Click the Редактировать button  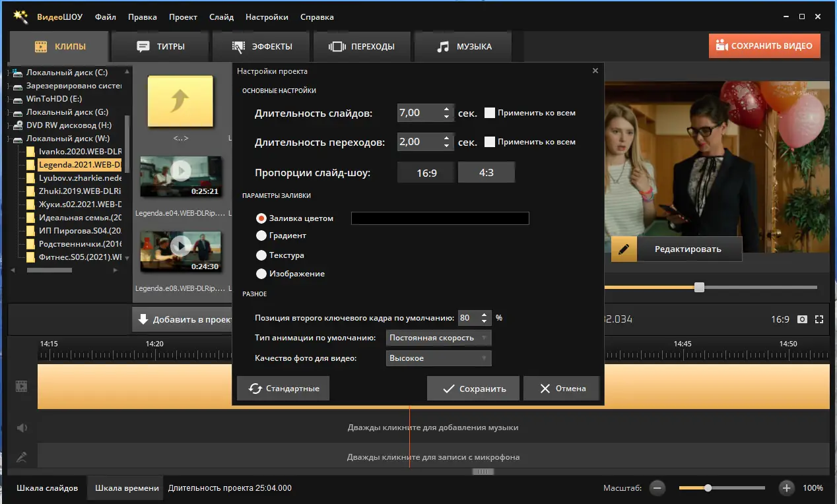(x=688, y=249)
